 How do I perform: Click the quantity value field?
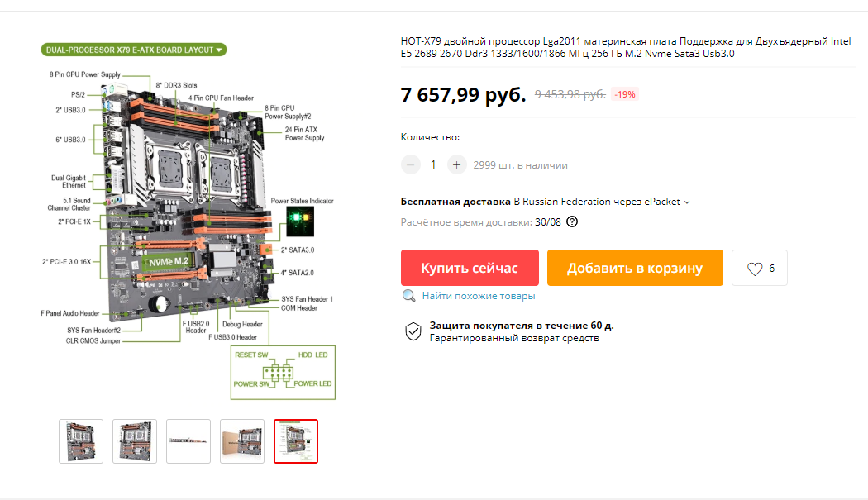pos(433,165)
